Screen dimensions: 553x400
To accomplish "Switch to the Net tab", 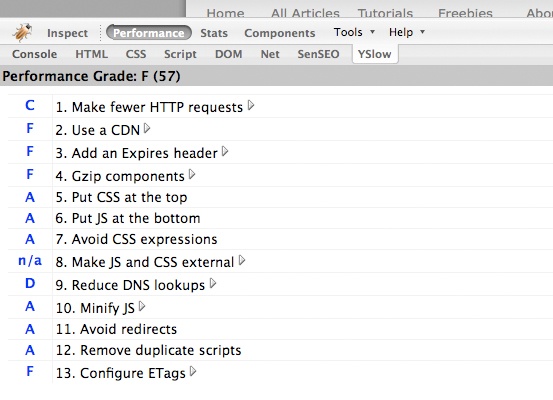I will point(270,54).
